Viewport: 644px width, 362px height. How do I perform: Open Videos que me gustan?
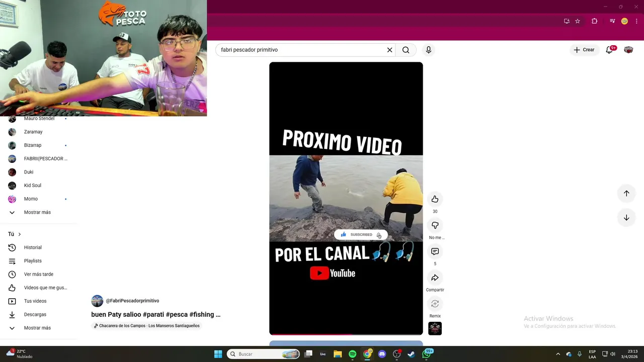(x=38, y=288)
